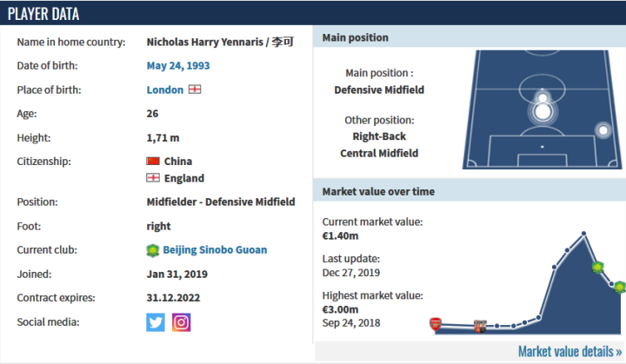The height and width of the screenshot is (364, 626).
Task: Click the Beijing Sinobo Guoan club crest
Action: coord(153,250)
